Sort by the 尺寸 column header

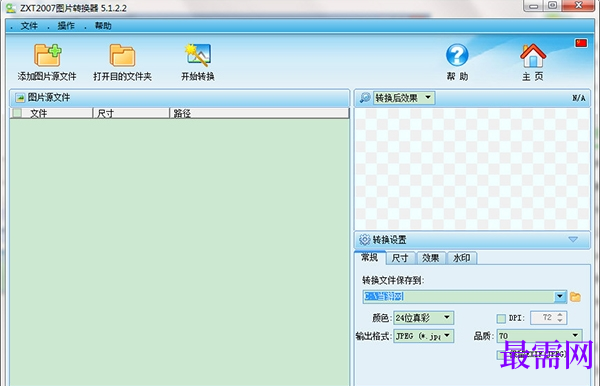tap(131, 113)
